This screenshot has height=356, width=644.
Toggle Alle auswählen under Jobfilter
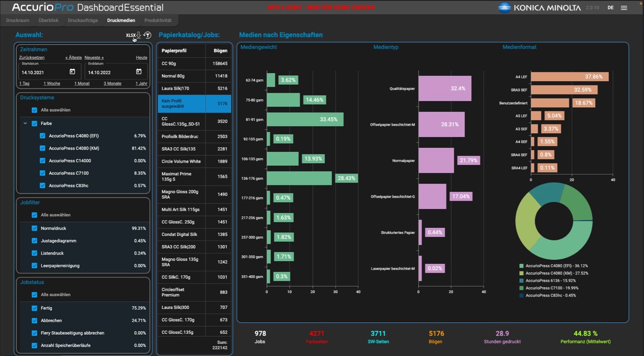pyautogui.click(x=34, y=215)
